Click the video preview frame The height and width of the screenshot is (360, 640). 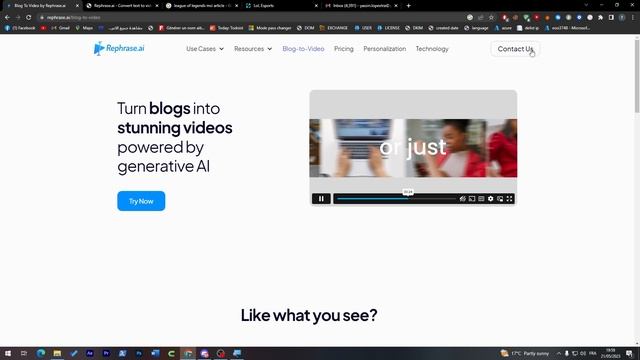coord(413,148)
